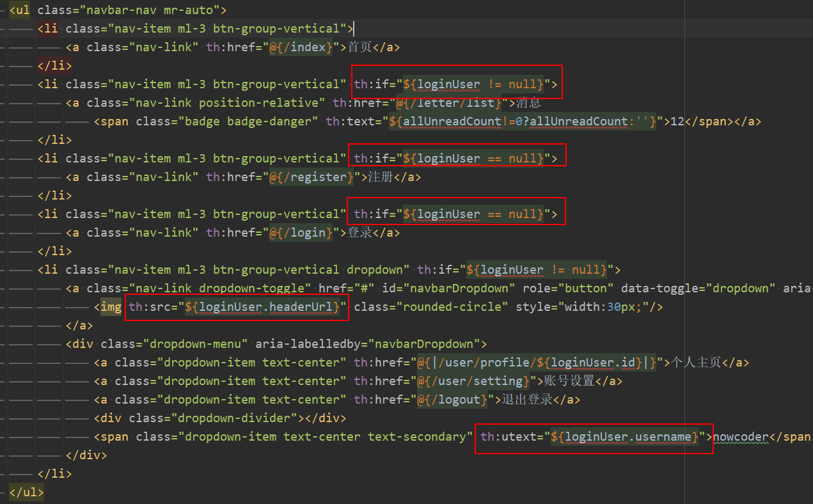
Task: Click the allUnreadCount!=0 ternary expression
Action: click(523, 121)
